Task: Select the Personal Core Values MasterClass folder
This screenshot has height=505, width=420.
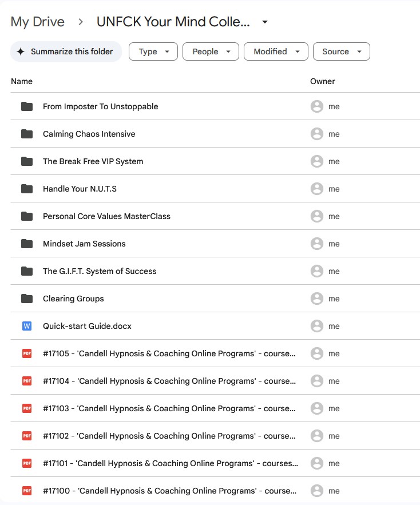Action: pos(106,216)
